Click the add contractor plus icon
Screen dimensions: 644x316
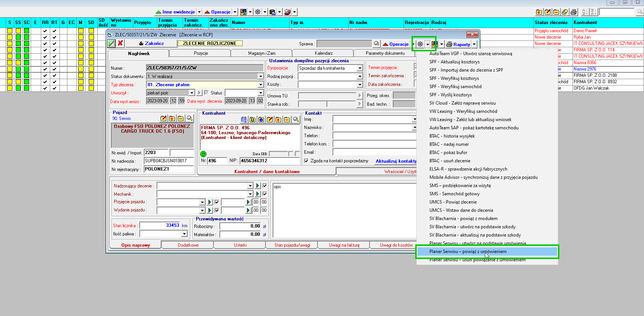click(x=278, y=120)
